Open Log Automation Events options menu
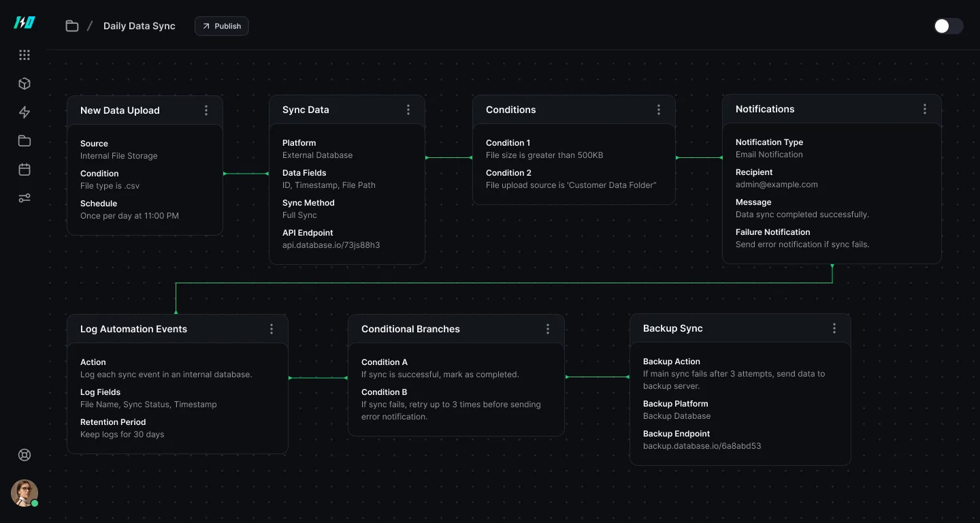980x523 pixels. 272,329
